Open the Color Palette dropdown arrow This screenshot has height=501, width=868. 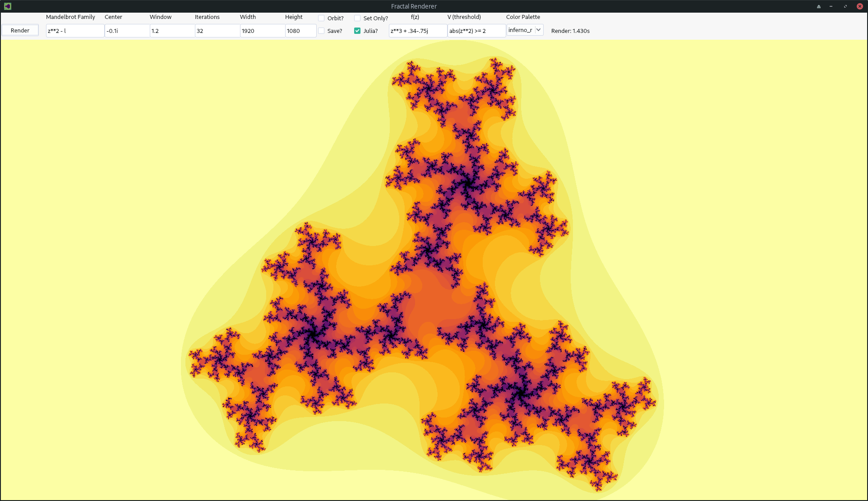coord(538,30)
